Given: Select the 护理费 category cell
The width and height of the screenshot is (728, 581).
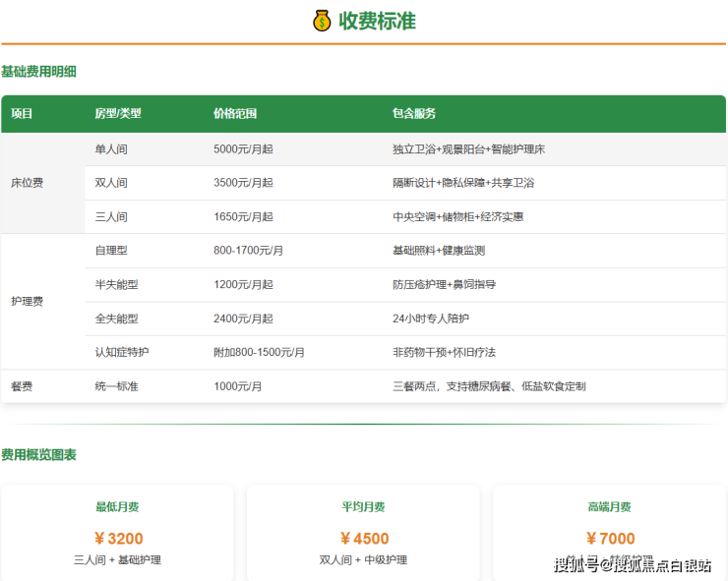Looking at the screenshot, I should (x=27, y=302).
